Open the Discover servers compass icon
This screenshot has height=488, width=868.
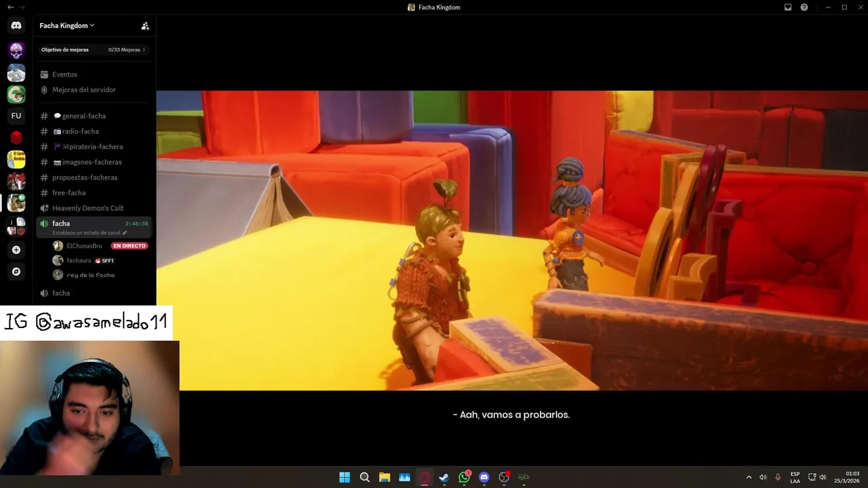16,272
